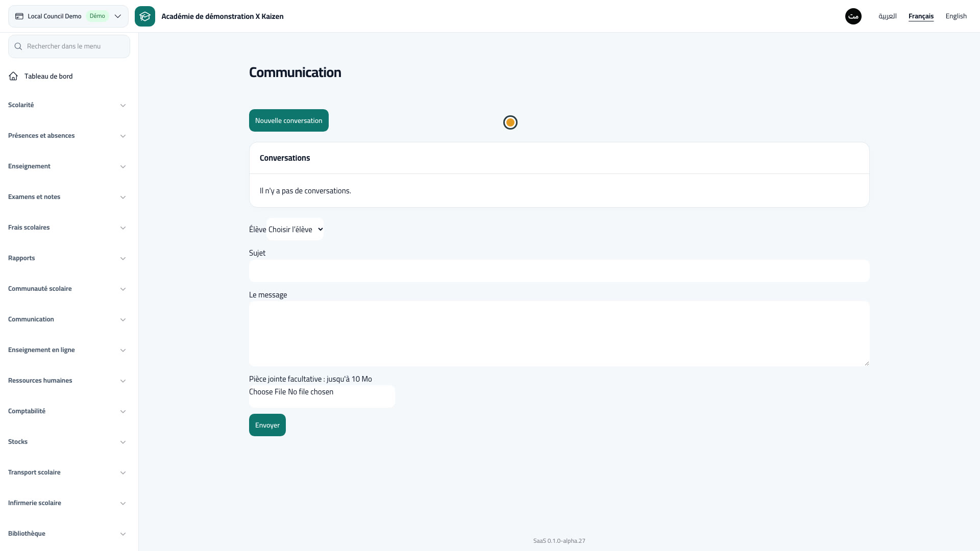Expand the Scolarité menu chevron
Viewport: 980px width, 551px height.
tap(123, 106)
